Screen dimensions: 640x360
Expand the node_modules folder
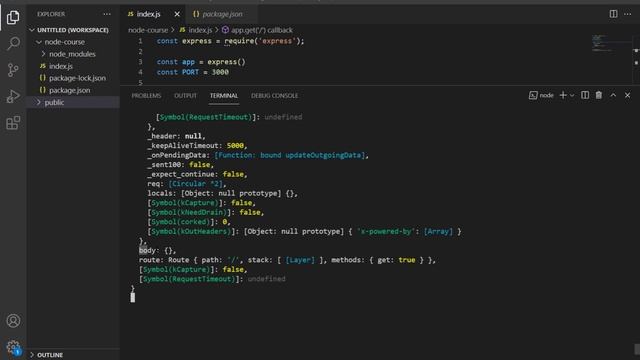tap(72, 54)
